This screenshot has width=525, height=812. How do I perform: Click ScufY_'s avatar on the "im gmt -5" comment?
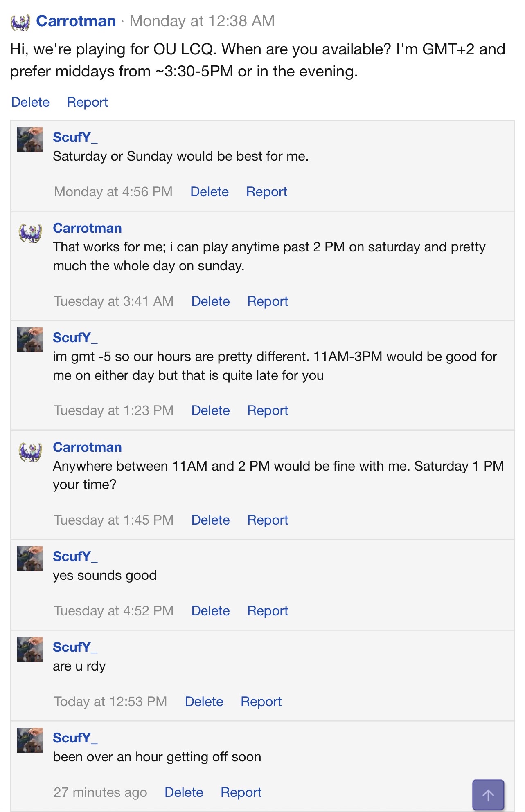pos(29,340)
